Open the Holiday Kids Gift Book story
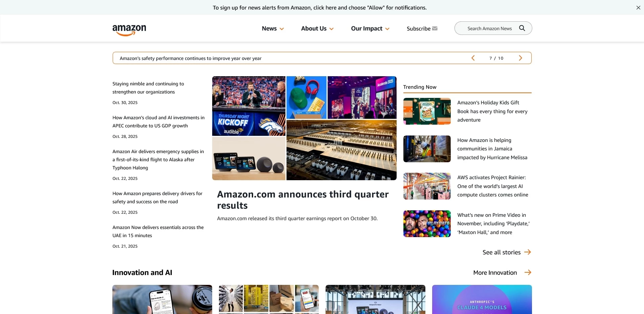The height and width of the screenshot is (314, 644). pos(492,111)
